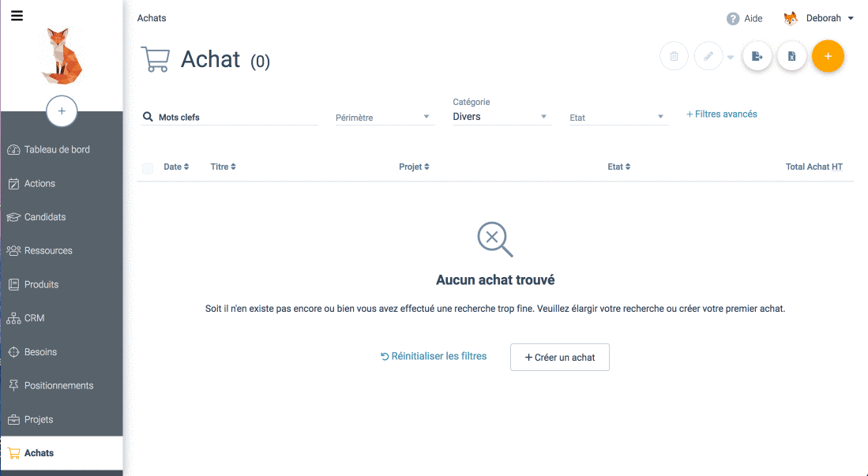The height and width of the screenshot is (476, 868).
Task: Toggle the select-all checkbox in table header
Action: click(148, 167)
